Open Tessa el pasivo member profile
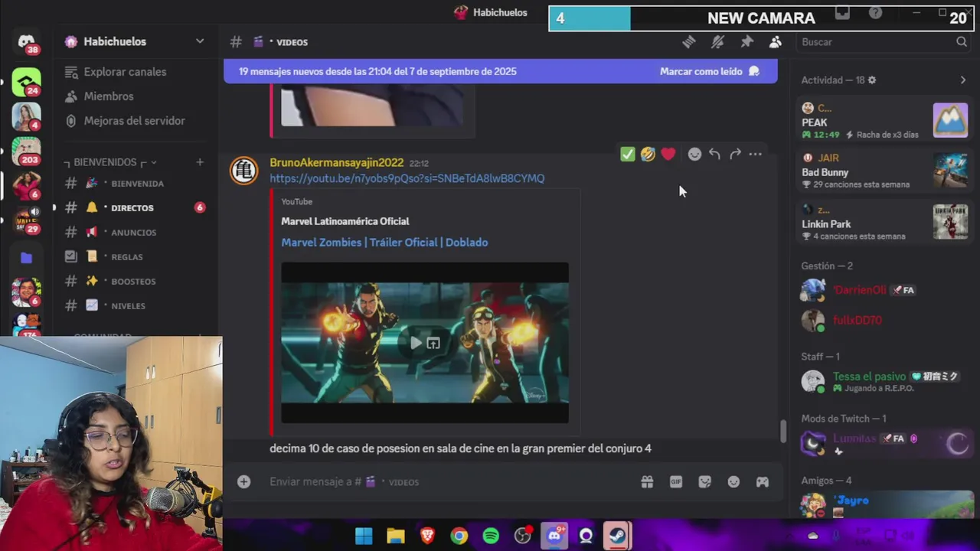The height and width of the screenshot is (551, 980). pos(884,381)
